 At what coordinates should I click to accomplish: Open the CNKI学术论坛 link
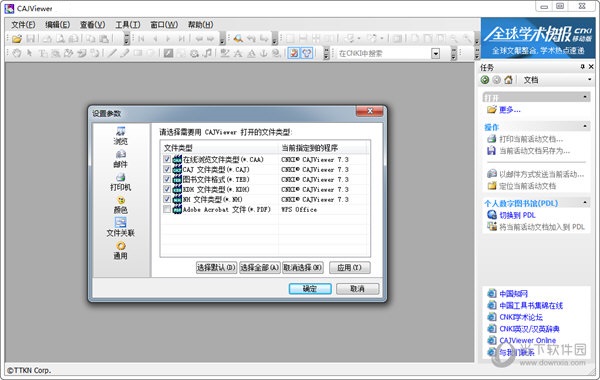(x=521, y=317)
